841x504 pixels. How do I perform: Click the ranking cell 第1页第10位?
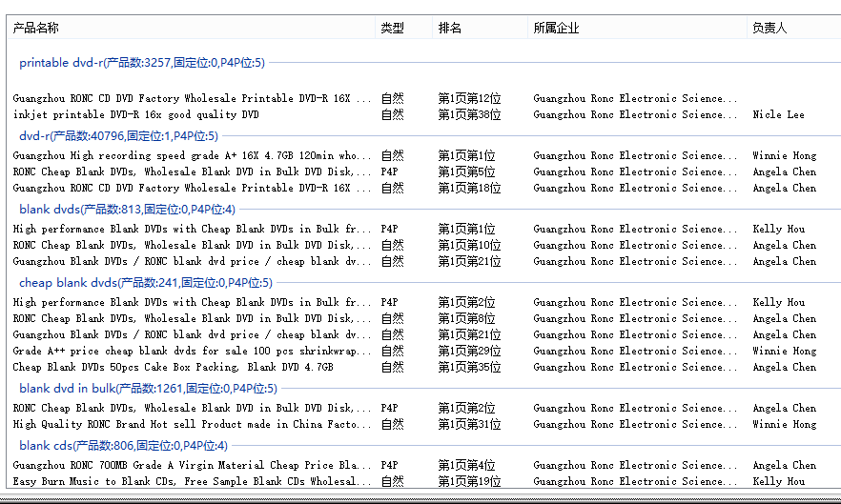coord(469,246)
